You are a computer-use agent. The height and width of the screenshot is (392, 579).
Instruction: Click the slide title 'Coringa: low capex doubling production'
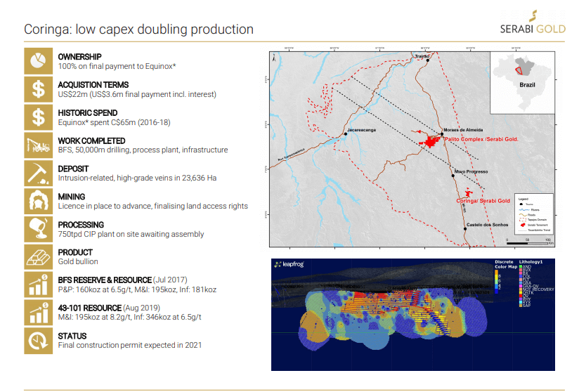pyautogui.click(x=139, y=30)
